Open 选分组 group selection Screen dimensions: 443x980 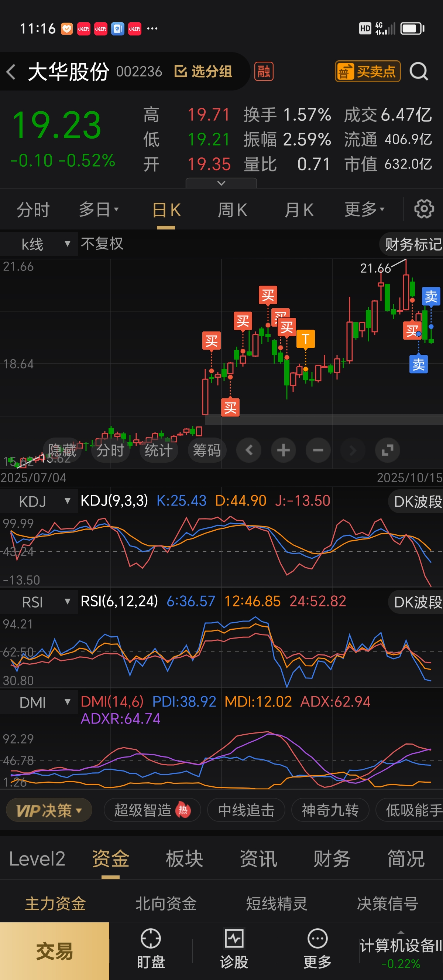[203, 72]
